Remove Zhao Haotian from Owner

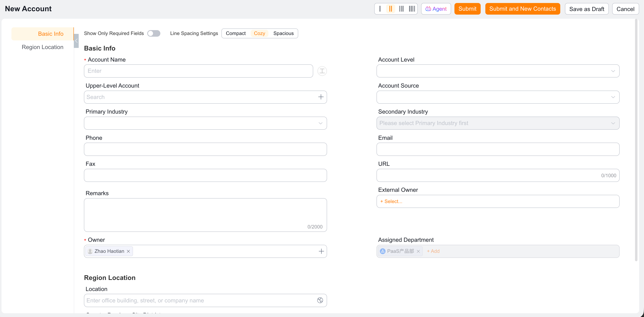click(128, 251)
